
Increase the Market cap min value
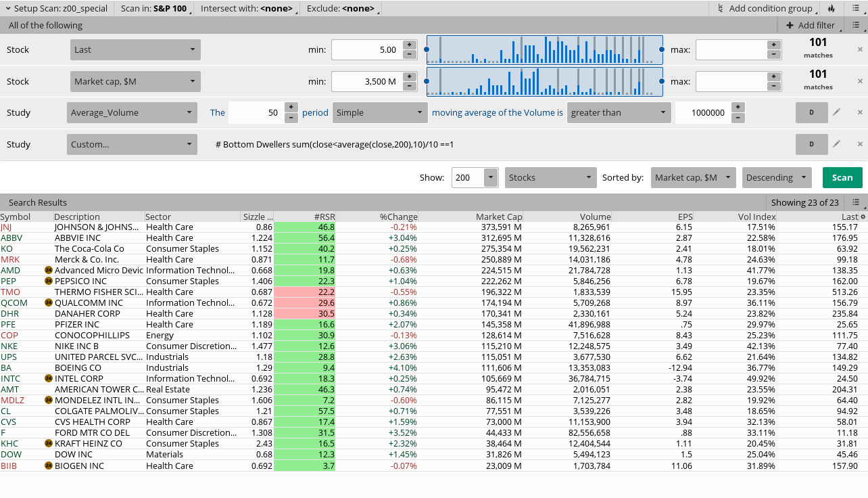coord(409,76)
